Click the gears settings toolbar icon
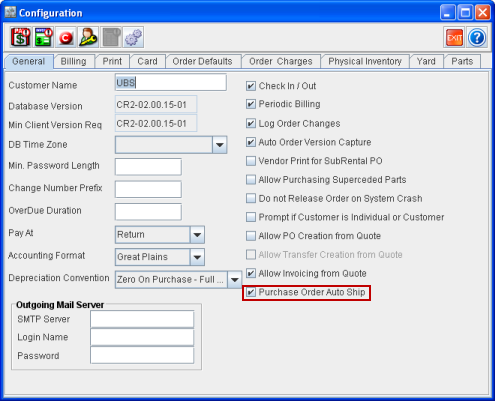The height and width of the screenshot is (401, 495). [x=133, y=37]
